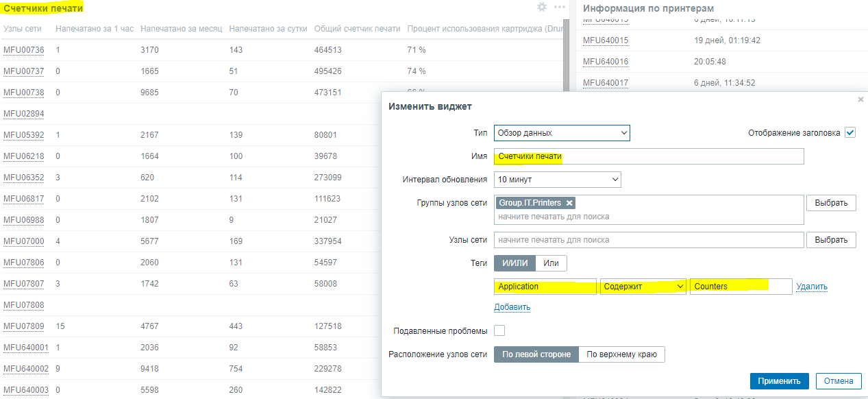Open the Интервал обновления dropdown
The width and height of the screenshot is (868, 399).
point(557,180)
